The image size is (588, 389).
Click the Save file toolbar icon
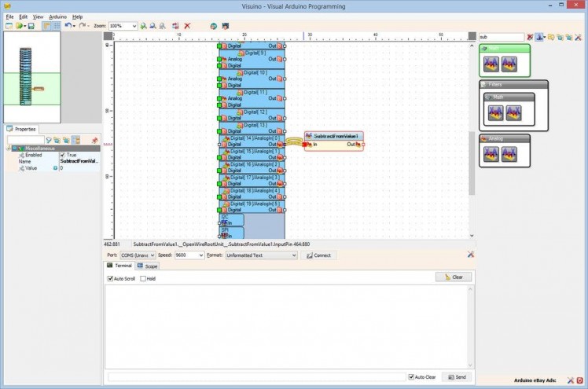(x=30, y=26)
